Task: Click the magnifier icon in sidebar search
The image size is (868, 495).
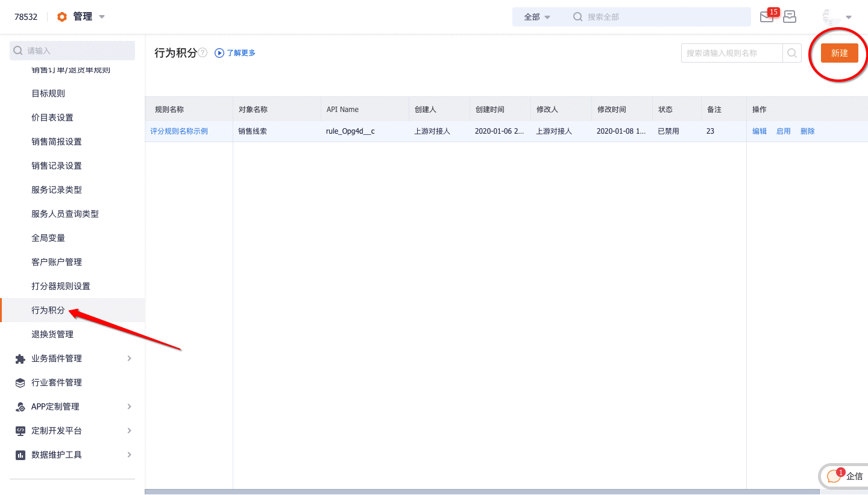Action: [18, 51]
